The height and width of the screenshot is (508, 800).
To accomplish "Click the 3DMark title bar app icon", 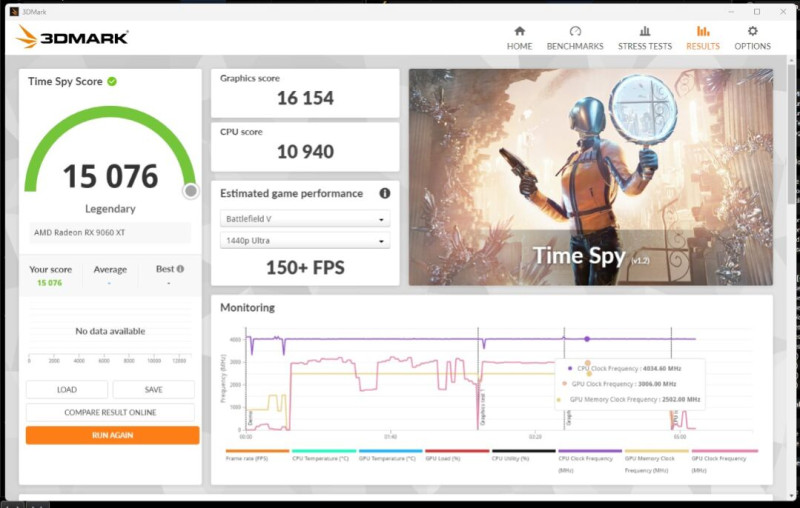I will click(14, 12).
